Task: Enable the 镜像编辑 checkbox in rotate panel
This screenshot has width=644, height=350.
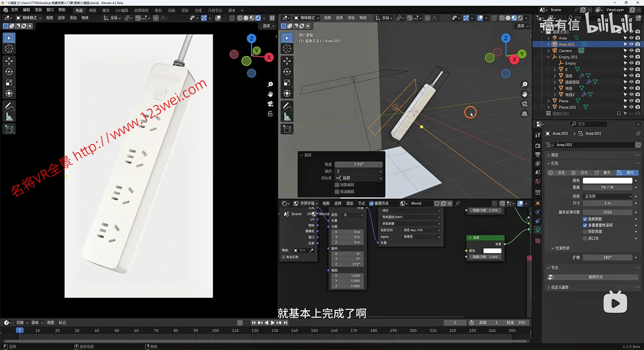Action: 337,185
